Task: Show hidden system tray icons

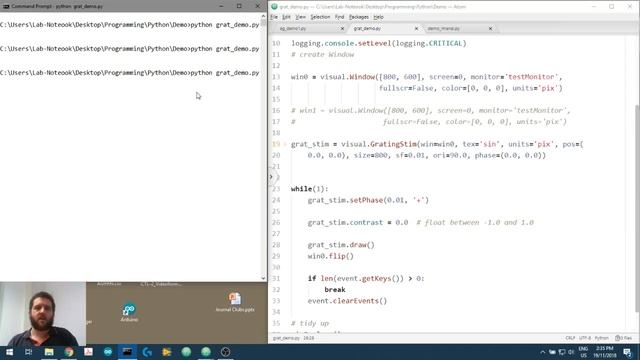Action: coord(542,352)
